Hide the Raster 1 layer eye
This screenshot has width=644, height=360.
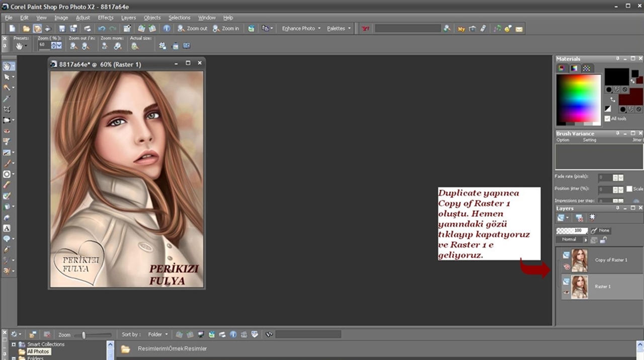(567, 293)
